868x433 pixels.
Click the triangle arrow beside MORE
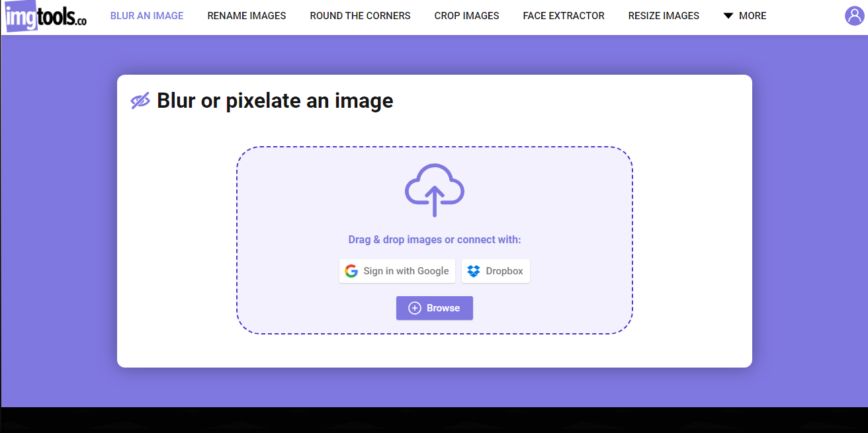pos(728,16)
